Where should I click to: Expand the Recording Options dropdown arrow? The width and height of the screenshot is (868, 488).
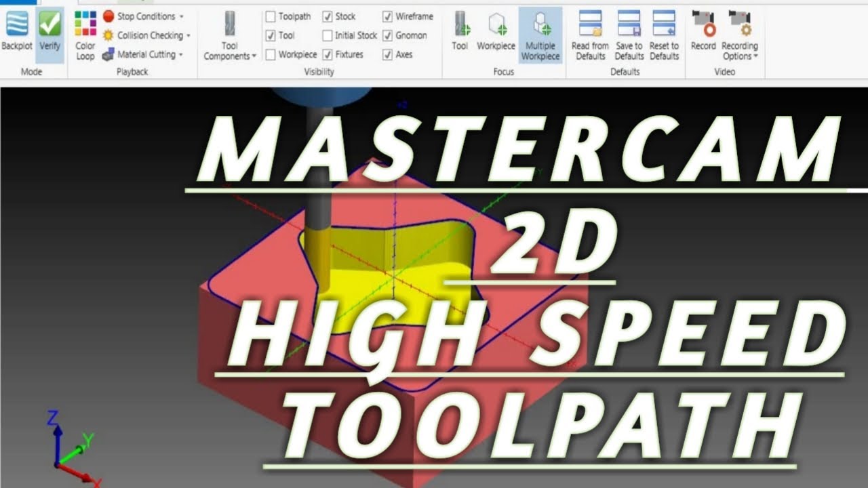click(x=755, y=56)
